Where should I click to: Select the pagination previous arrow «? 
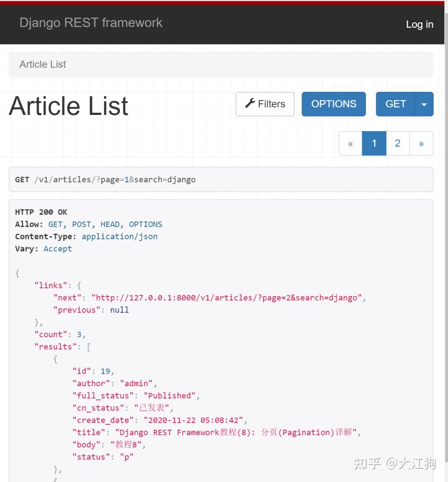350,143
